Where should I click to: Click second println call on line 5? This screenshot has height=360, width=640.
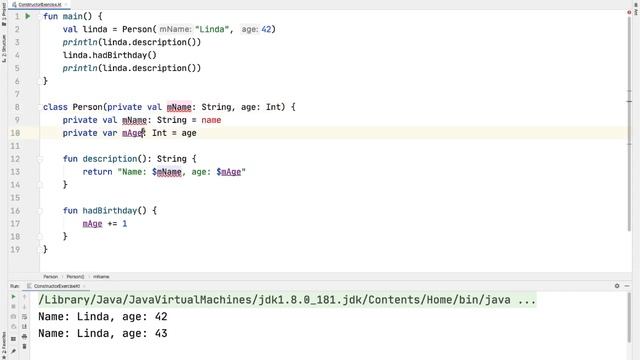click(131, 68)
